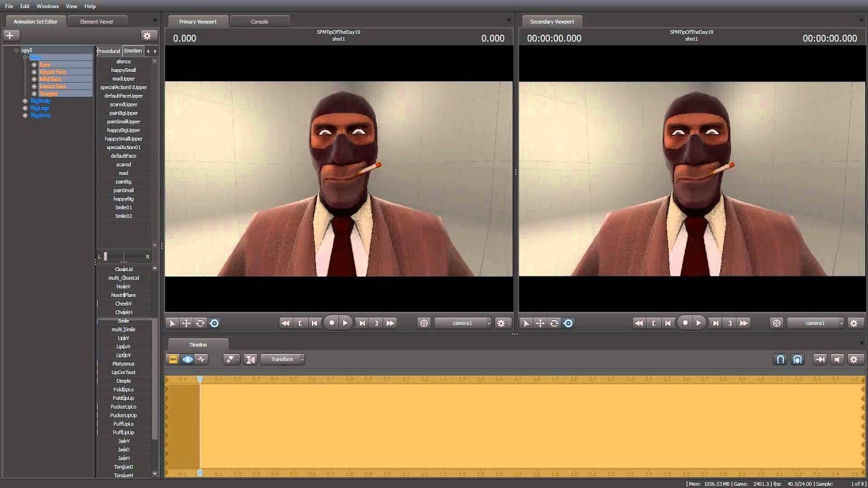Collapse the spy1 tree node
The width and height of the screenshot is (868, 488).
(x=16, y=50)
